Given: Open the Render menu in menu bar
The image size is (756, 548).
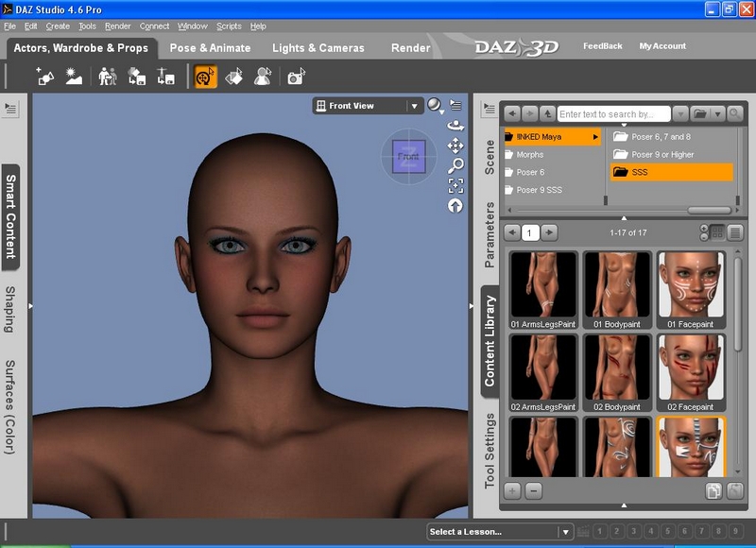Looking at the screenshot, I should (x=118, y=26).
